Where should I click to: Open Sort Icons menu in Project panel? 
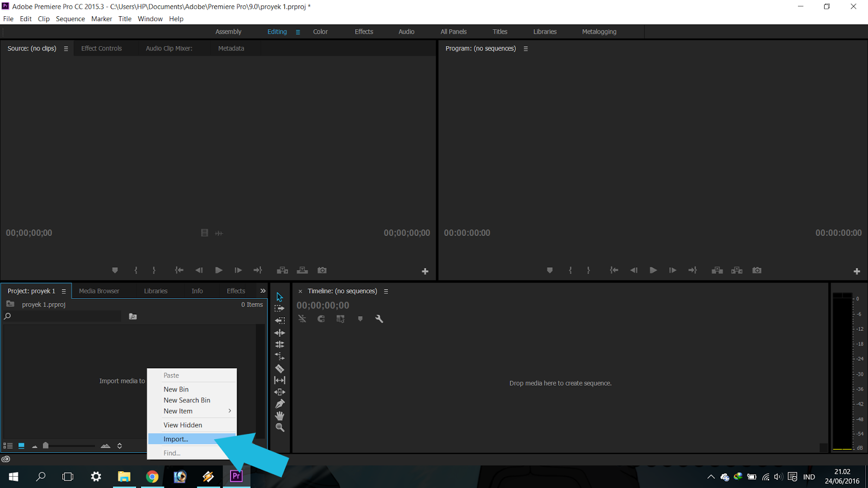tap(119, 446)
